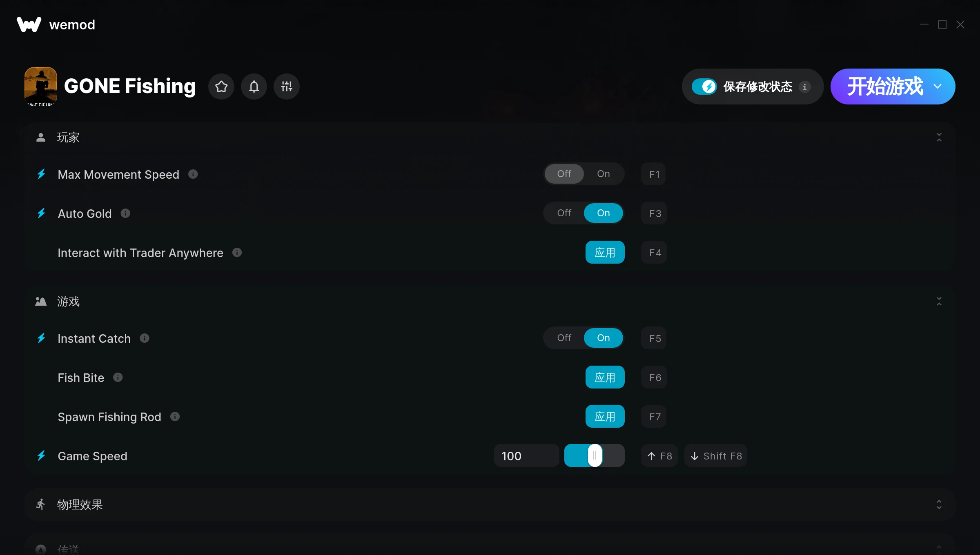This screenshot has height=555, width=980.
Task: Turn on Max Movement Speed
Action: (604, 174)
